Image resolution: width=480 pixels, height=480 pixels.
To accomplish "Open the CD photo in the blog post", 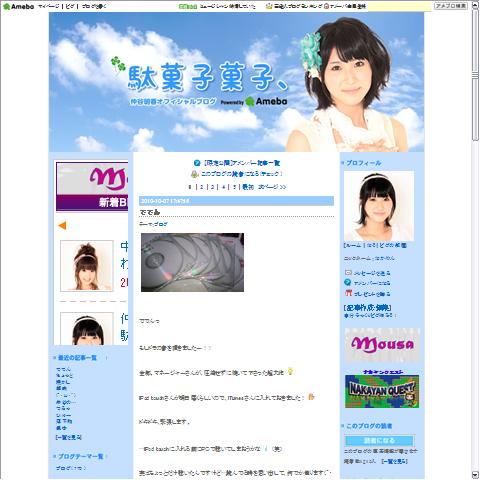I will 192,262.
